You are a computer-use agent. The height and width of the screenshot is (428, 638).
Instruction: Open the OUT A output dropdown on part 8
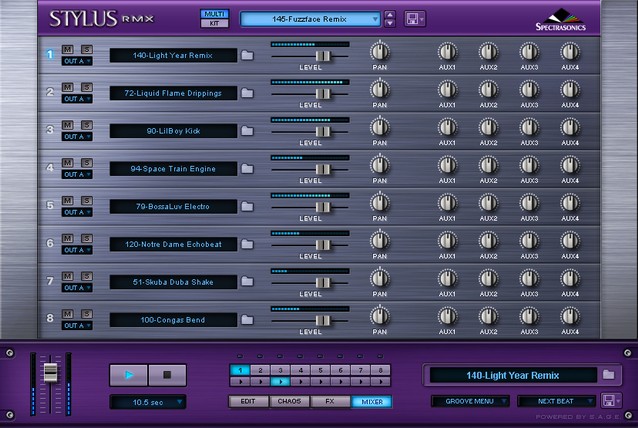click(x=77, y=325)
